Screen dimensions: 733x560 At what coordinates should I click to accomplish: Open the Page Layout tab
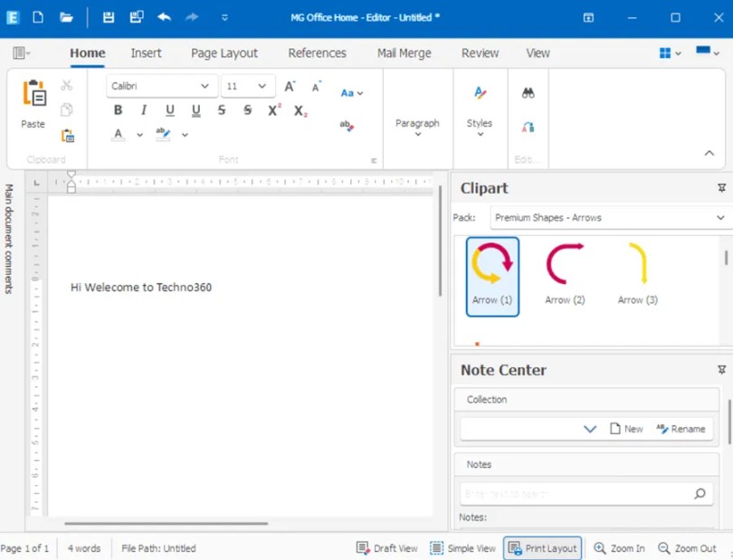(224, 53)
